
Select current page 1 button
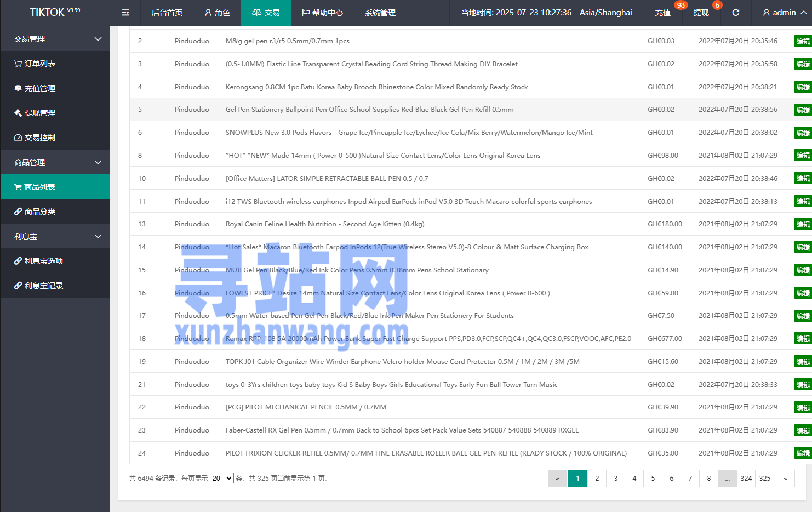(x=578, y=479)
